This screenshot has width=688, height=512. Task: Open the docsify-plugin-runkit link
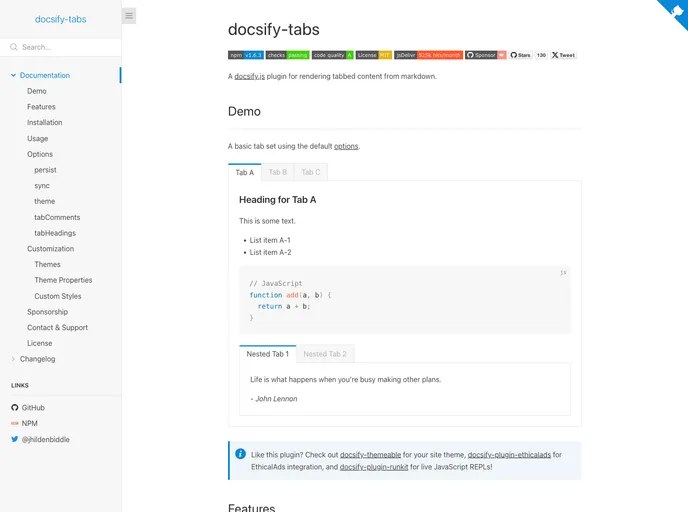tap(374, 467)
